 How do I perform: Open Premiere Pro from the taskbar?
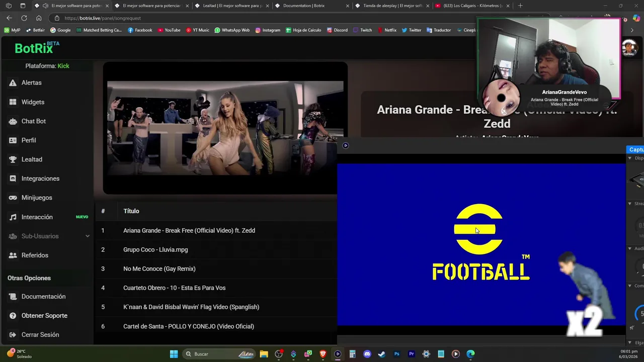pos(412,354)
